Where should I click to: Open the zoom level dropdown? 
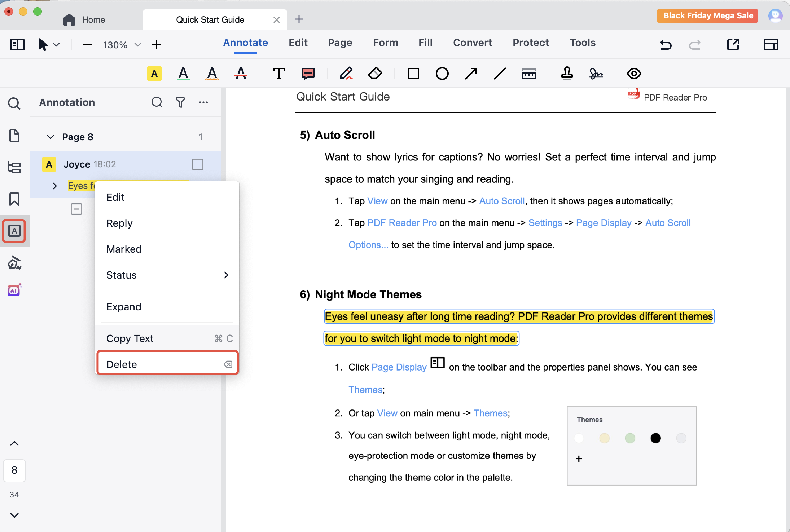[x=137, y=45]
